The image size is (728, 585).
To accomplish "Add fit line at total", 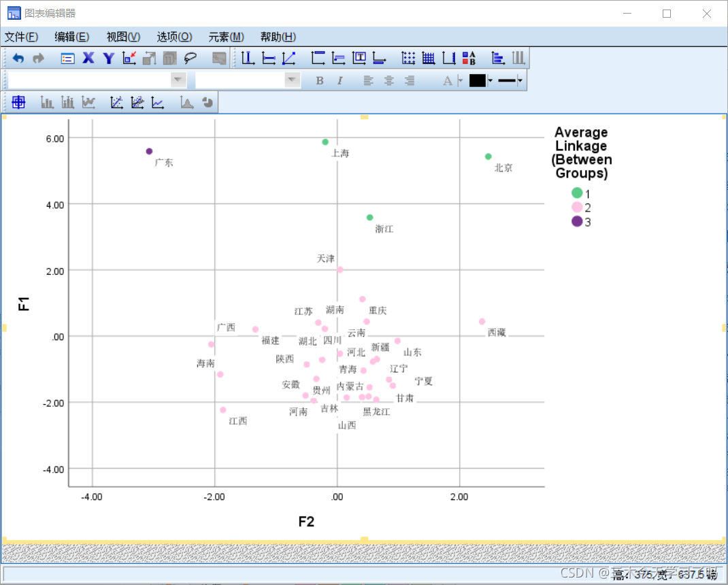I will pos(116,102).
